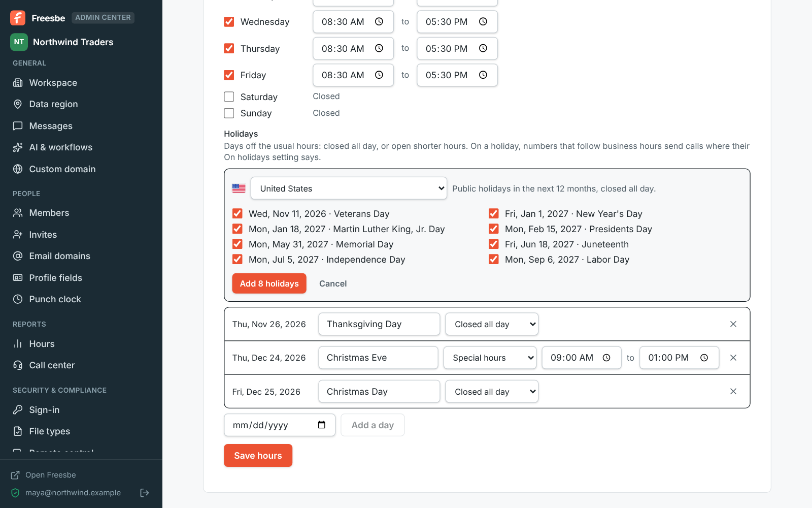The width and height of the screenshot is (812, 508).
Task: Go to Workspace in the sidebar
Action: click(x=81, y=83)
